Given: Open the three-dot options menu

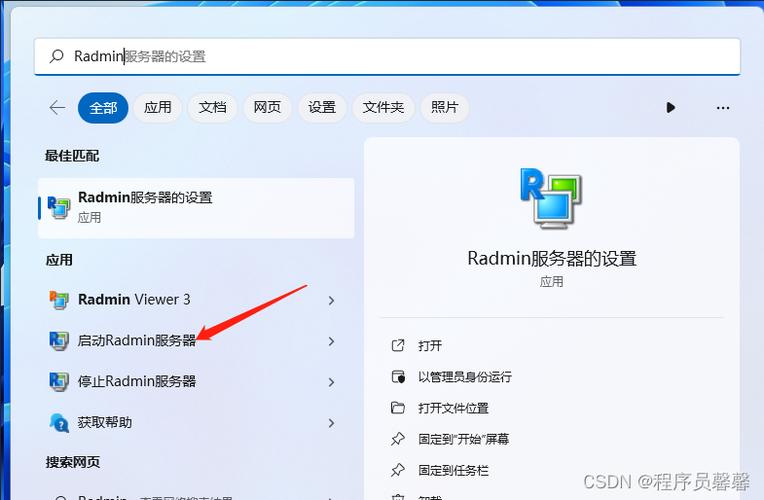Looking at the screenshot, I should 723,108.
